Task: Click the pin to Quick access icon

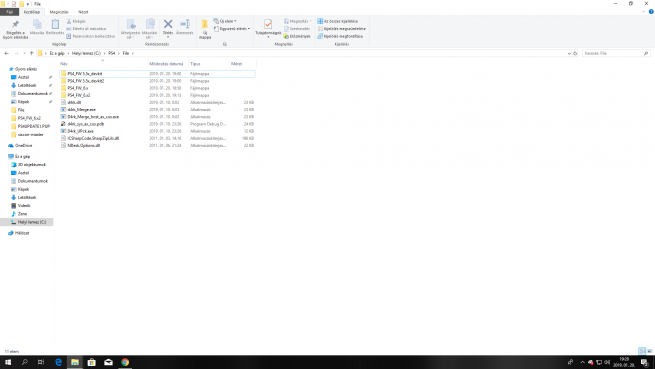Action: coord(15,24)
